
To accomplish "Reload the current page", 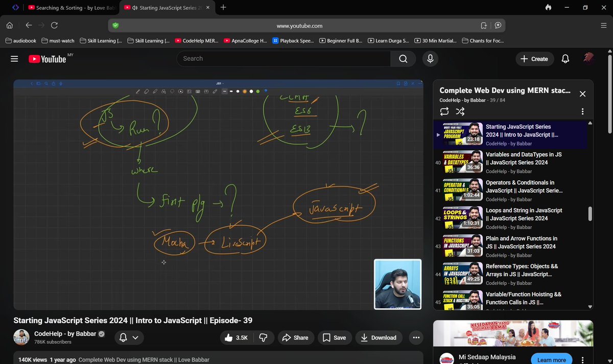I will coord(54,25).
